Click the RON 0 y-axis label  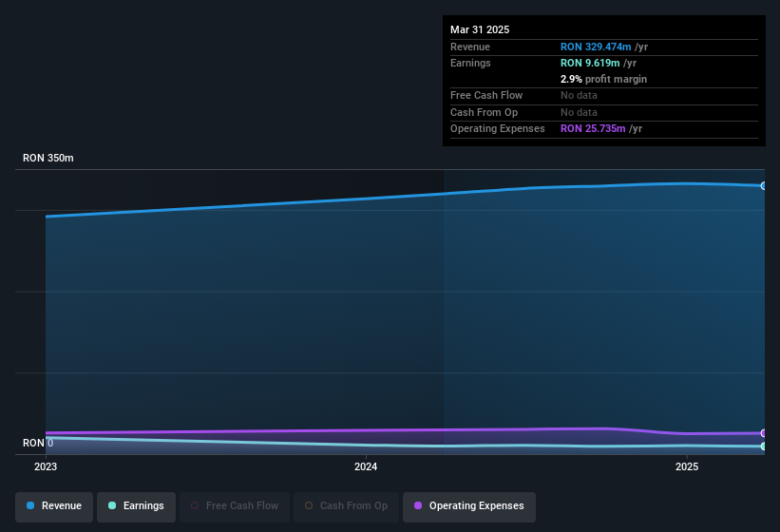(38, 443)
